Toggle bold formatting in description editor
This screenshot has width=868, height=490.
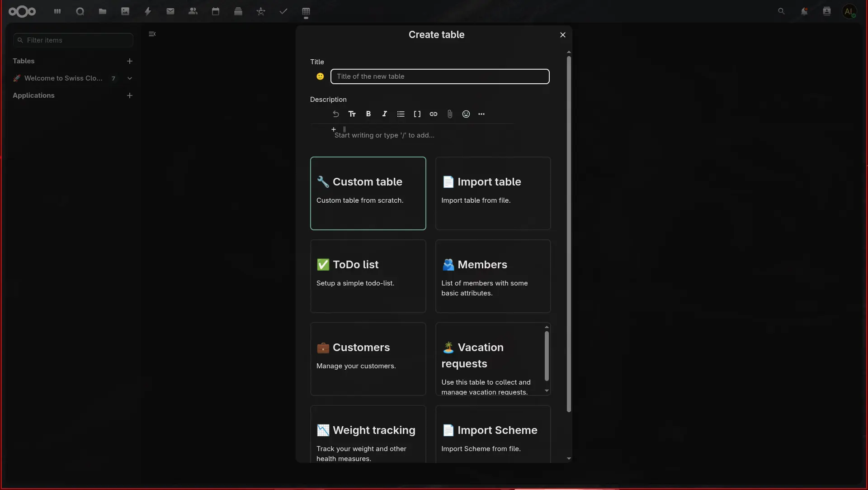[368, 114]
